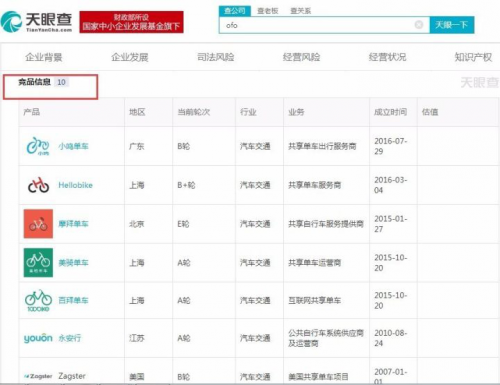500x385 pixels.
Task: Open the 司法风险 navigation section
Action: tap(216, 57)
